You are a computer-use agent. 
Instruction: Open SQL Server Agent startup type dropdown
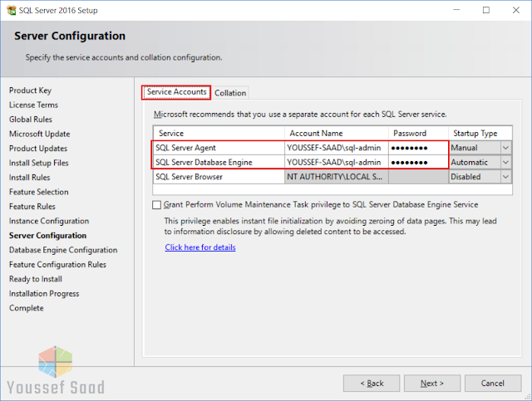coord(505,148)
